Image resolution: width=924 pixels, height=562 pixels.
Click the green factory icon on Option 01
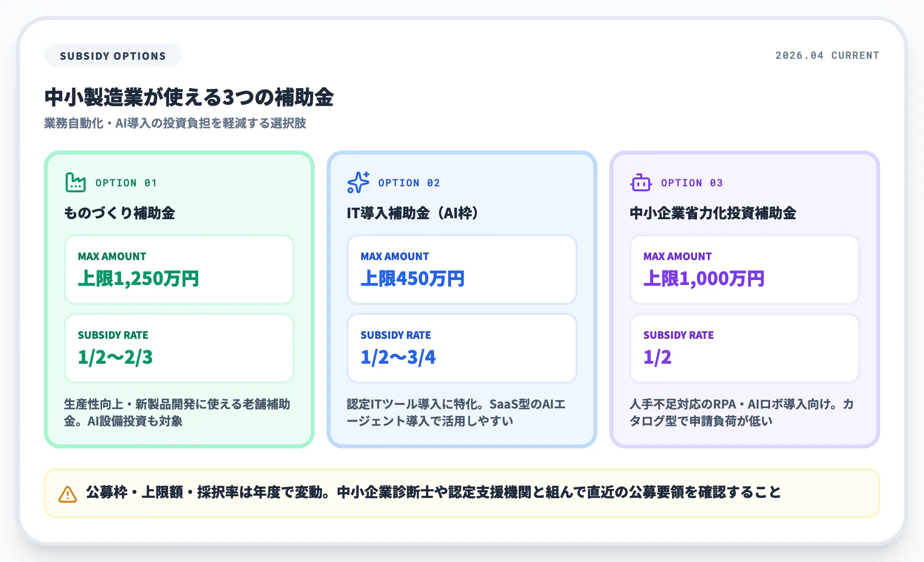click(75, 182)
